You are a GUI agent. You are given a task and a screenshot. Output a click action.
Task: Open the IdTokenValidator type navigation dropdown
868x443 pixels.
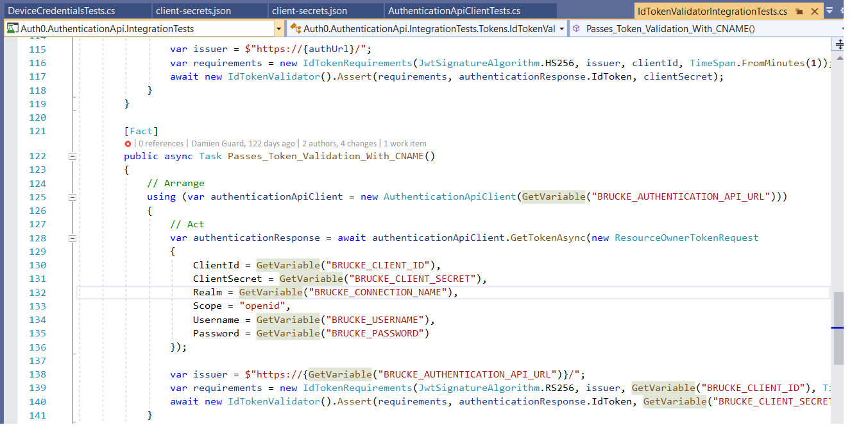pyautogui.click(x=427, y=28)
